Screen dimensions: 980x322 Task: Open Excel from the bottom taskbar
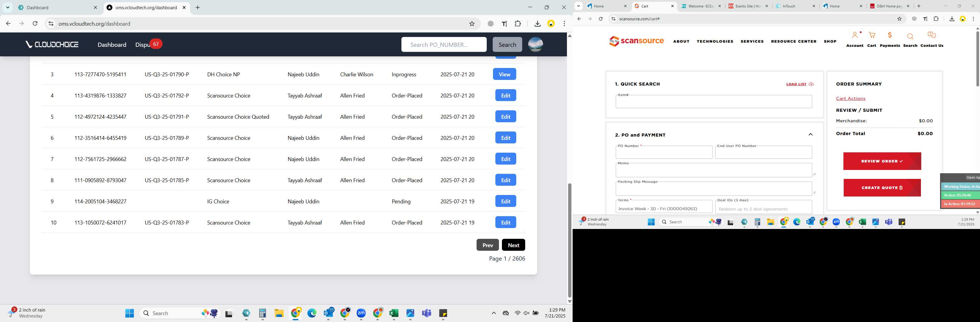394,313
